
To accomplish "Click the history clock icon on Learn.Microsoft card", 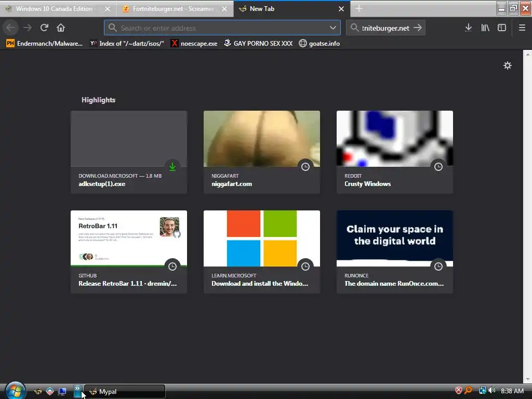I will pos(305,267).
